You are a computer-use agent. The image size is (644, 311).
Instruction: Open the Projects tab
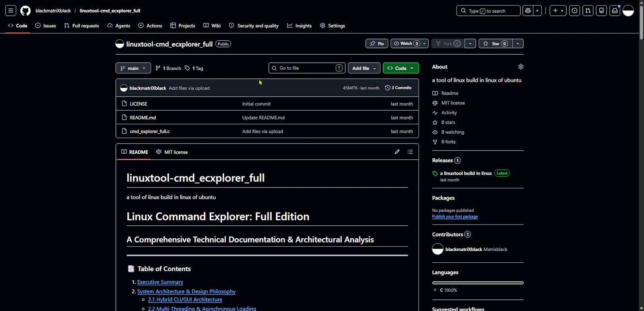[183, 25]
